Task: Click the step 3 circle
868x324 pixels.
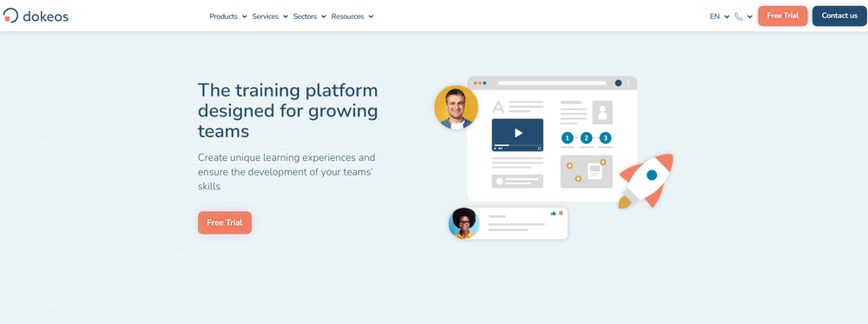Action: pyautogui.click(x=606, y=138)
